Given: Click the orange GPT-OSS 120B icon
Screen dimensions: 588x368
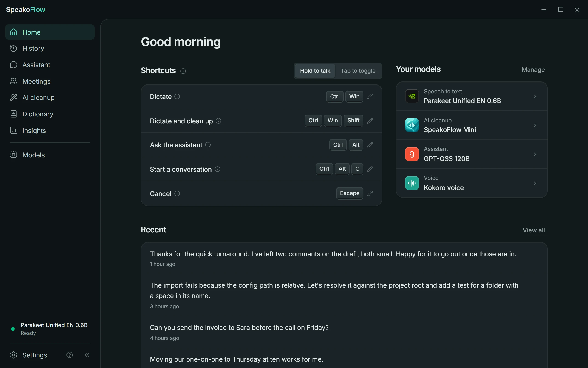Looking at the screenshot, I should click(412, 154).
